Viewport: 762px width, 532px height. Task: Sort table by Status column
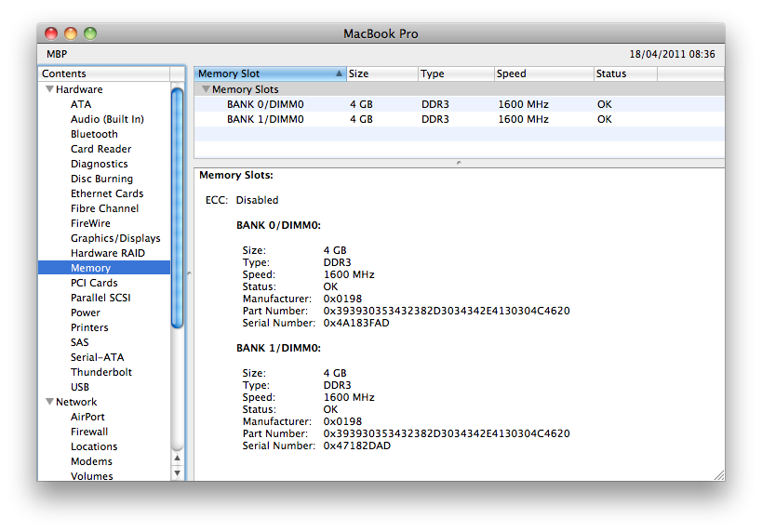point(625,73)
